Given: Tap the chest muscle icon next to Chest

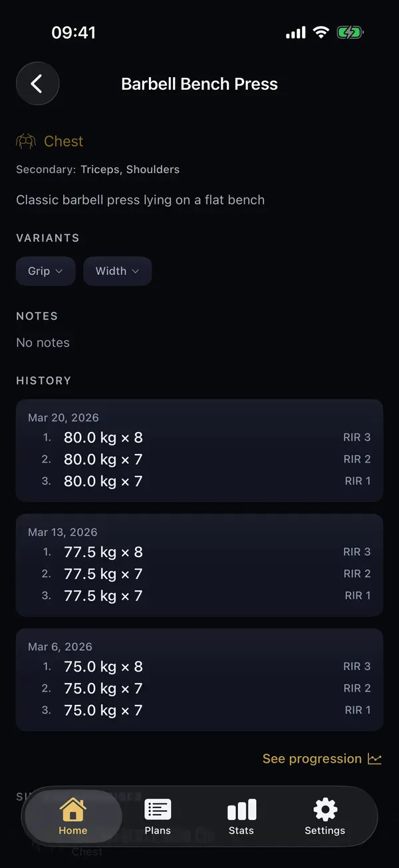Looking at the screenshot, I should (25, 141).
